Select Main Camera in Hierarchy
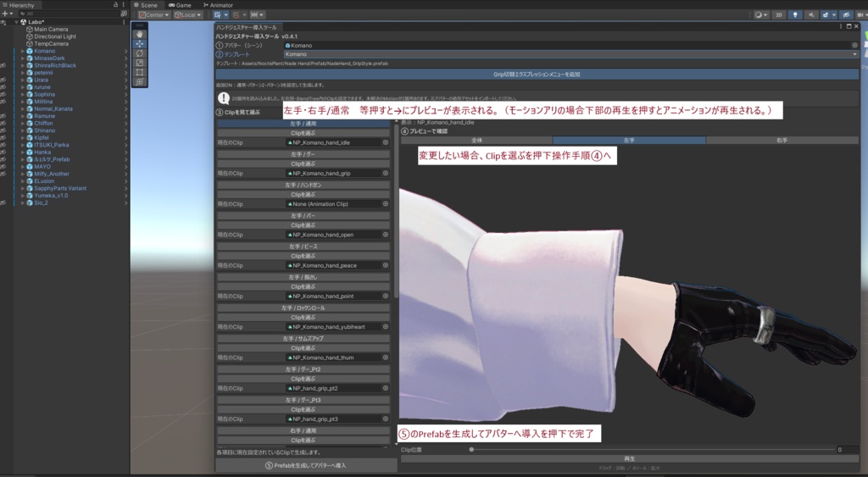The image size is (868, 477). click(x=51, y=30)
